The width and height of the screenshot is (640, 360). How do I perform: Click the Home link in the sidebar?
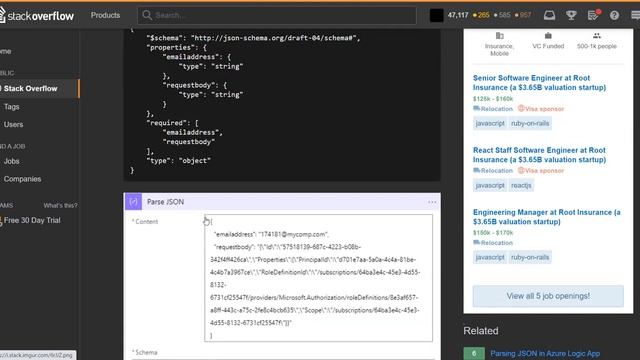(6, 51)
